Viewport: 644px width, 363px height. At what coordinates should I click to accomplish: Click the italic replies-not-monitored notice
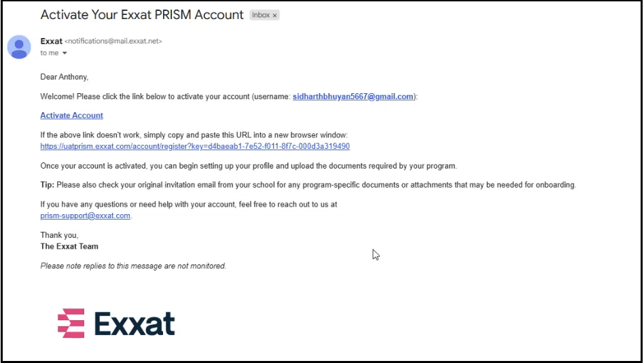133,266
